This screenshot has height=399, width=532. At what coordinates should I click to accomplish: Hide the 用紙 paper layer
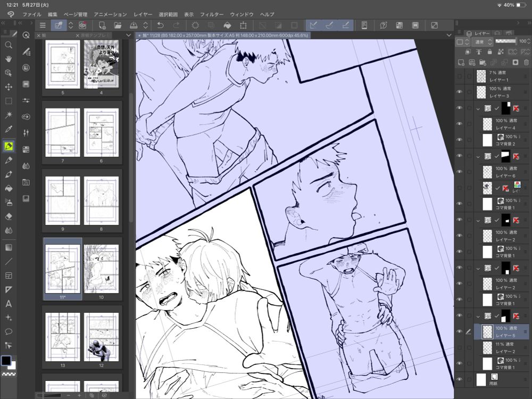460,379
